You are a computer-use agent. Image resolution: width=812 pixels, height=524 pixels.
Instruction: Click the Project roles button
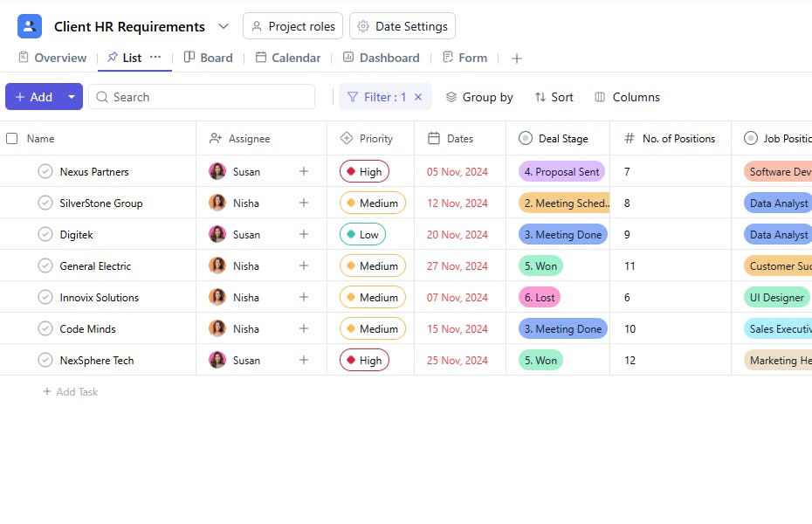292,26
